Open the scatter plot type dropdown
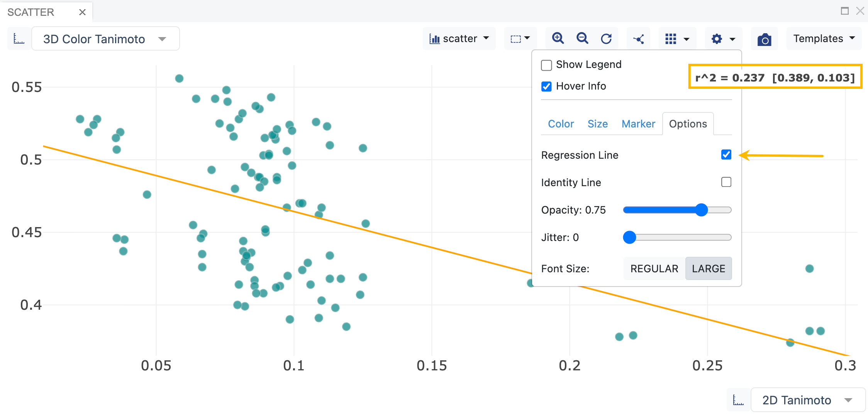868x414 pixels. click(x=459, y=39)
